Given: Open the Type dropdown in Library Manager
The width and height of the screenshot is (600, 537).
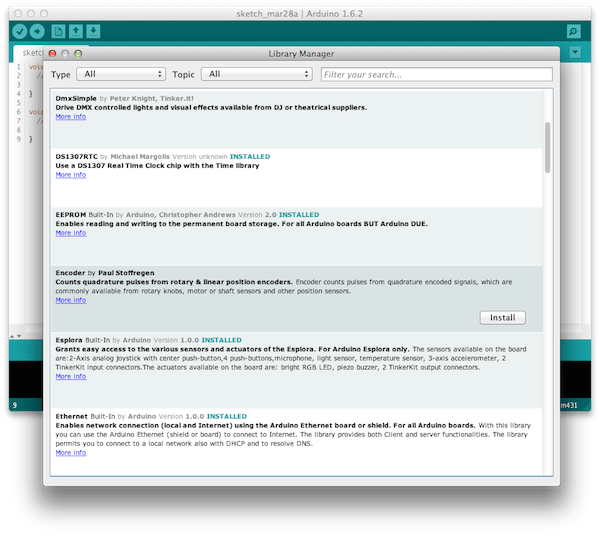Looking at the screenshot, I should pos(121,74).
